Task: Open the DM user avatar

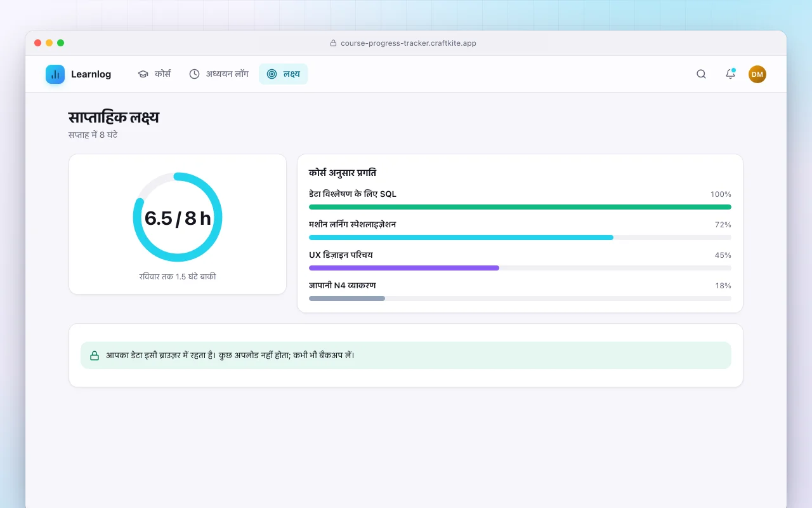Action: click(x=757, y=74)
